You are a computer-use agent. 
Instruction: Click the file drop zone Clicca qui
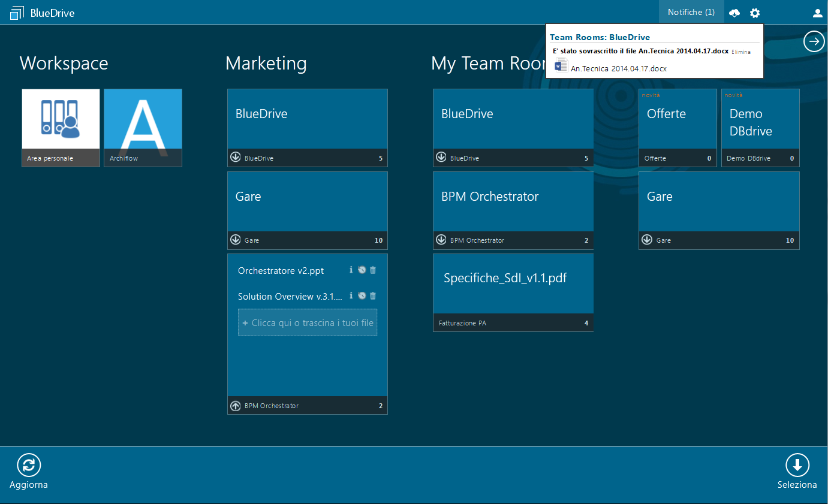click(x=308, y=322)
